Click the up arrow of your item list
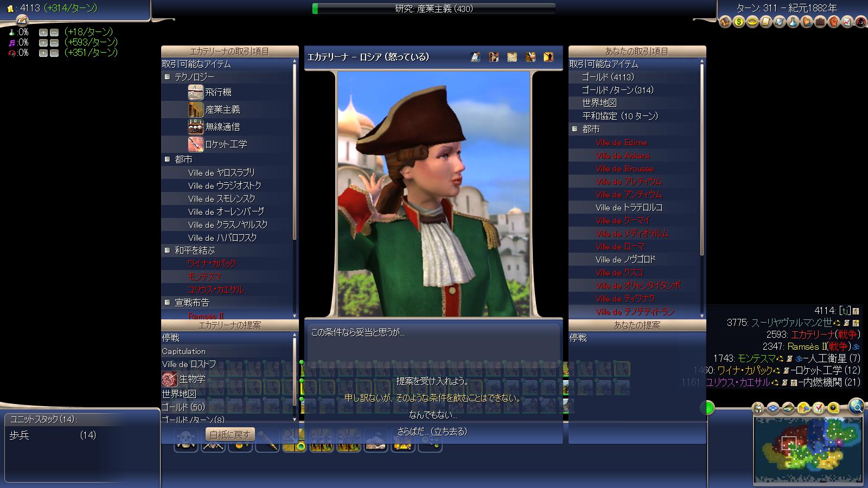The height and width of the screenshot is (488, 868). (x=703, y=61)
